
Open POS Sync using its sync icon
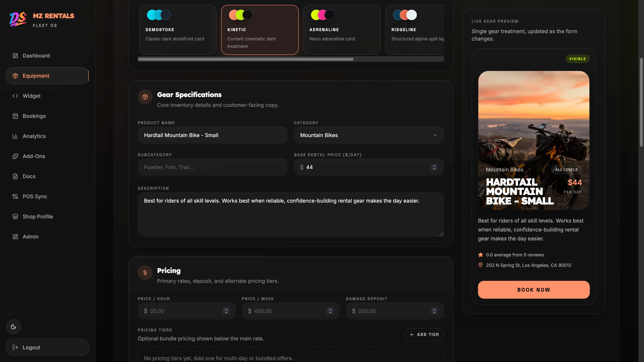coord(15,196)
